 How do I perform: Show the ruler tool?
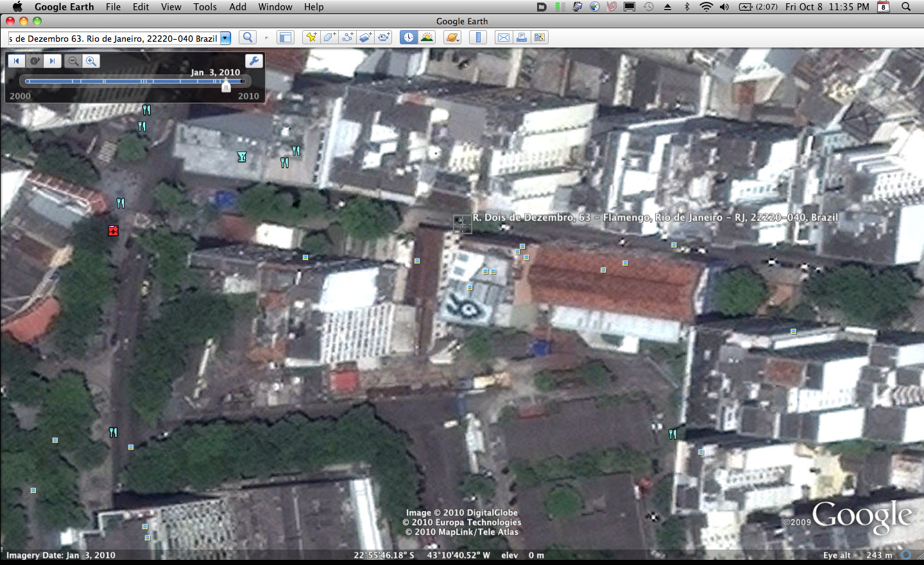point(478,38)
